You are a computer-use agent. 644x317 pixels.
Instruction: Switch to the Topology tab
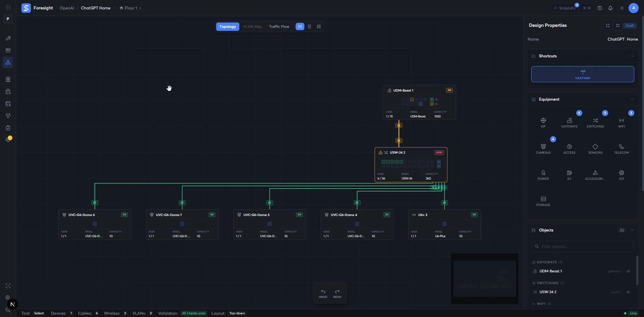point(228,27)
